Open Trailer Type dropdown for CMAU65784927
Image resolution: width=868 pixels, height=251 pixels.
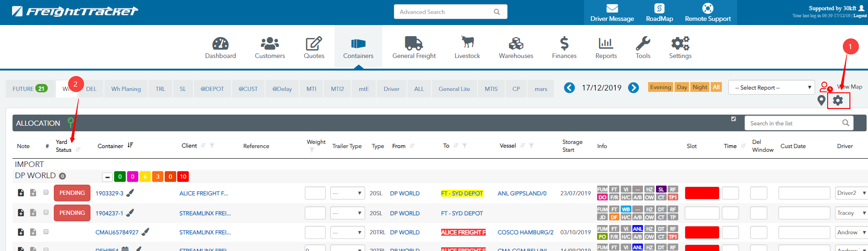coord(347,232)
